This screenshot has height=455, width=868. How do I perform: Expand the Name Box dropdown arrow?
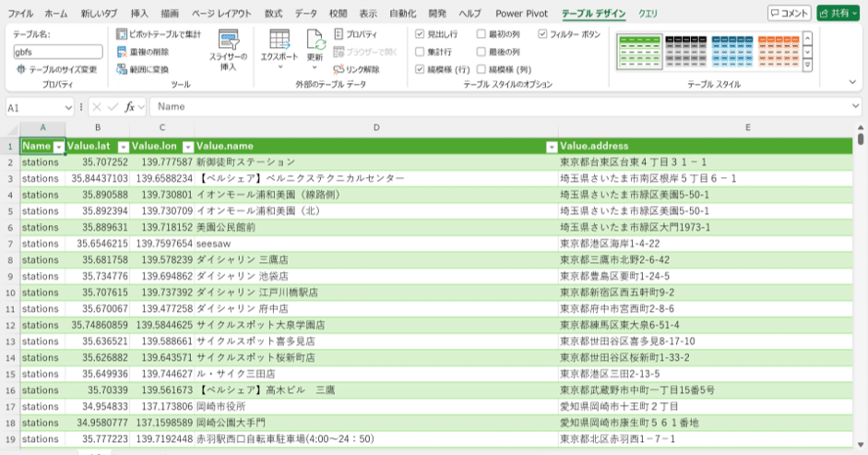pyautogui.click(x=68, y=107)
